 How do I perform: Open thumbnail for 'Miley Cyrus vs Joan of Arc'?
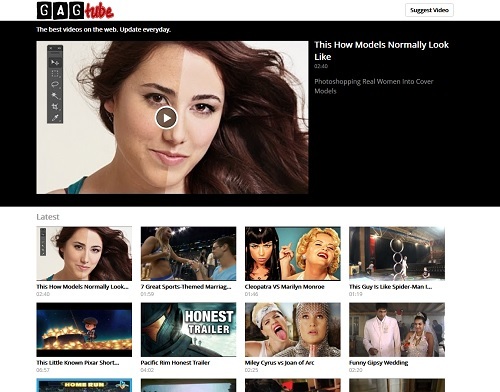tap(293, 330)
